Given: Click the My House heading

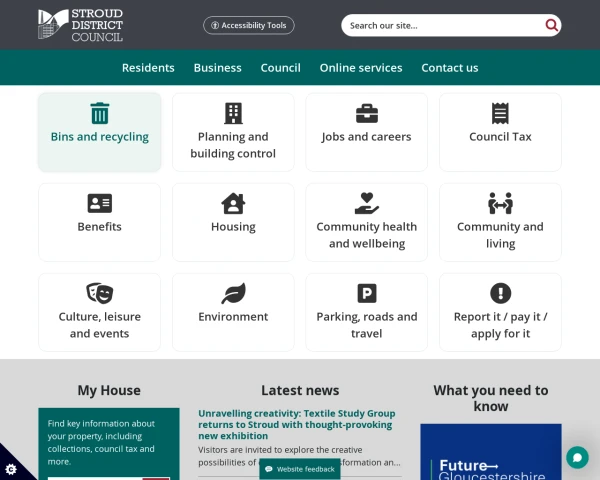Looking at the screenshot, I should coord(109,390).
